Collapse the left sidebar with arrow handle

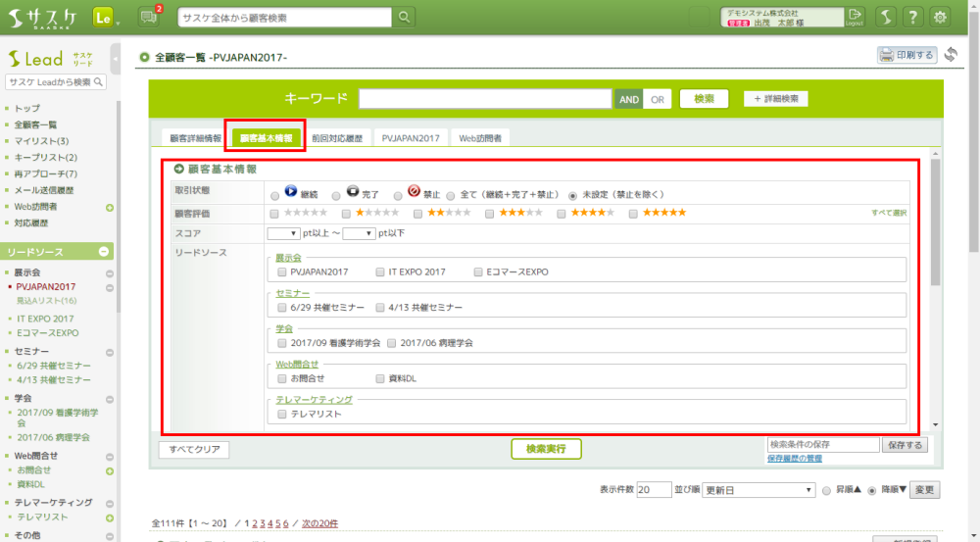115,60
